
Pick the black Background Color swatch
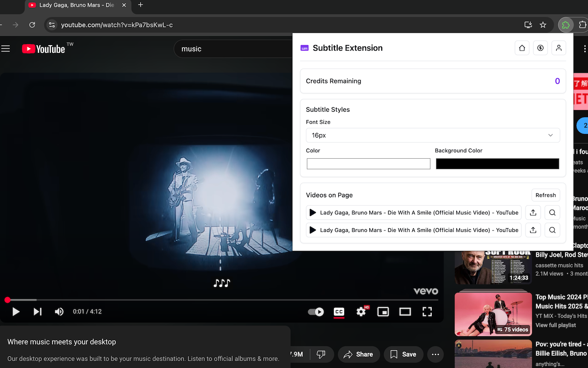[x=498, y=164]
